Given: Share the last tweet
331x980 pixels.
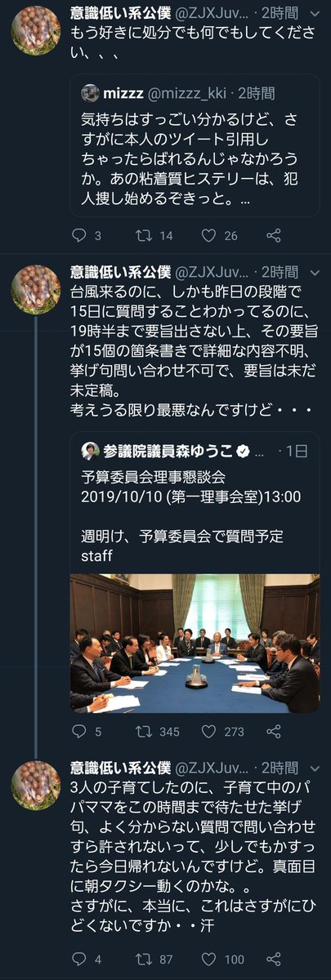Looking at the screenshot, I should tap(275, 958).
